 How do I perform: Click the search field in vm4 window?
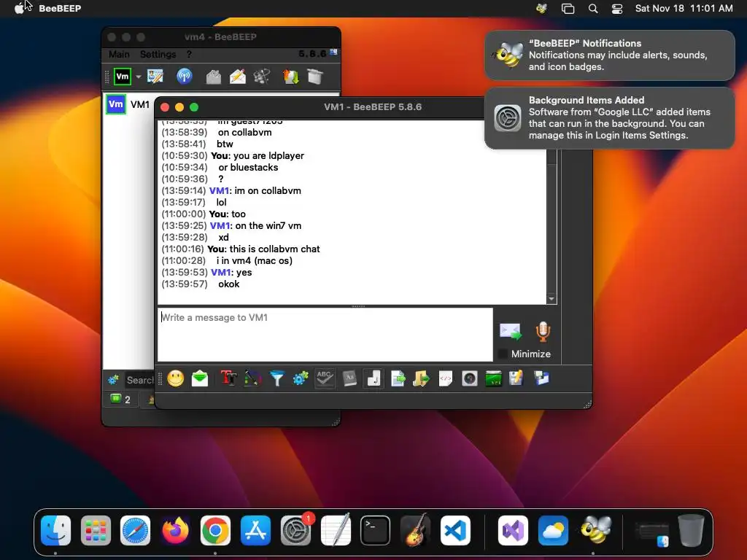[139, 380]
